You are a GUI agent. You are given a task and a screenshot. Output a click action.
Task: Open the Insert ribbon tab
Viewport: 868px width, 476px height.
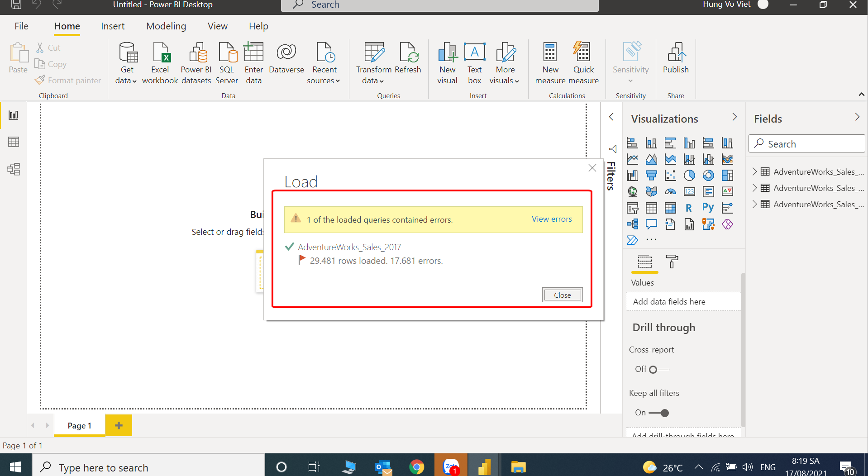click(113, 26)
